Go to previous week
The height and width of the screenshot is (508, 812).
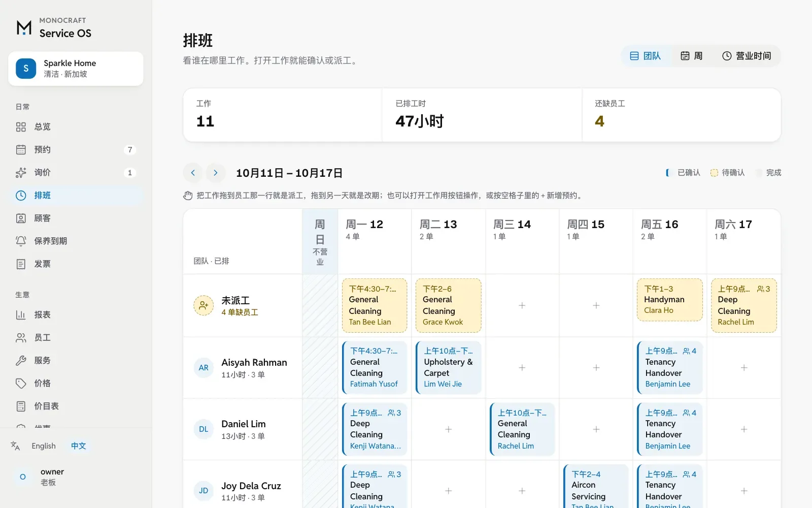pyautogui.click(x=193, y=173)
